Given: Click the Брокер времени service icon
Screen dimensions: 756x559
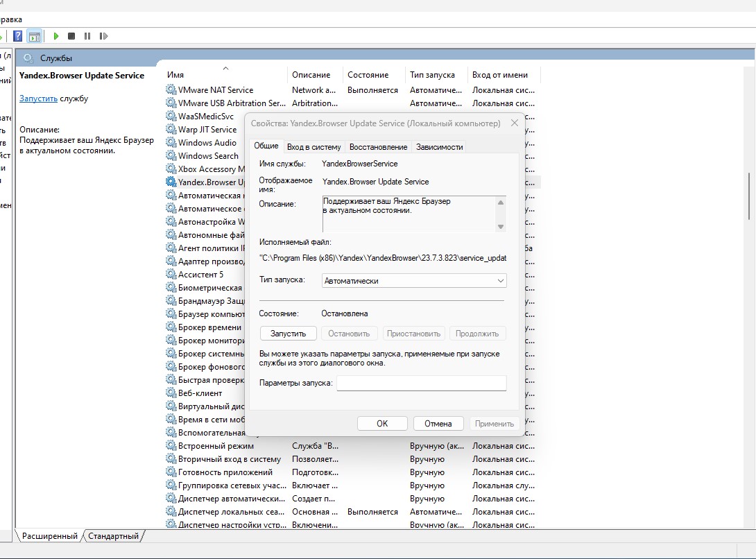Looking at the screenshot, I should 171,327.
